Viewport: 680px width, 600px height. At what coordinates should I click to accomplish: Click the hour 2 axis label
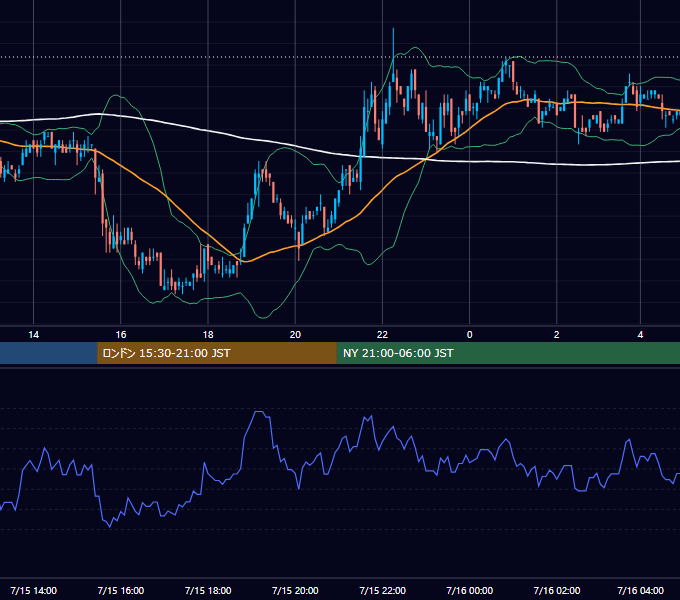[557, 335]
